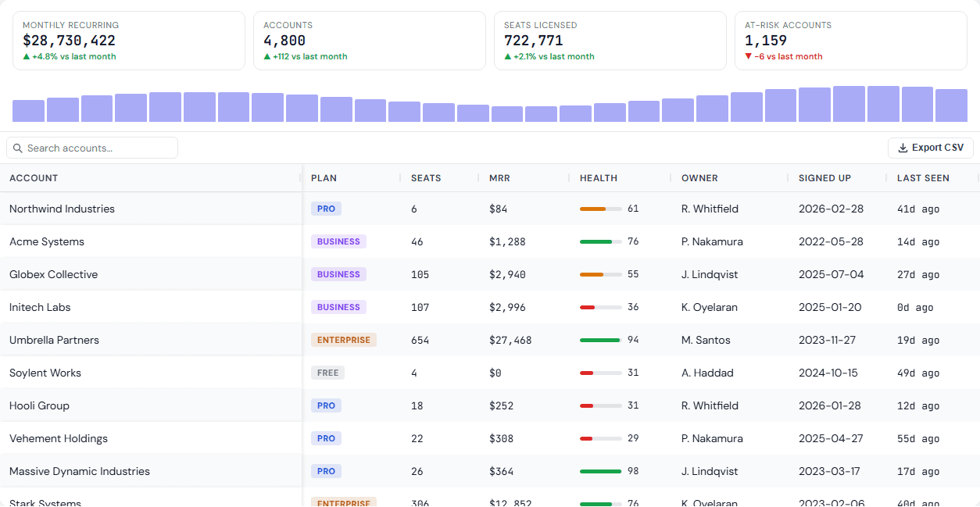Click the $364 MRR value
The width and height of the screenshot is (980, 507).
[x=501, y=471]
